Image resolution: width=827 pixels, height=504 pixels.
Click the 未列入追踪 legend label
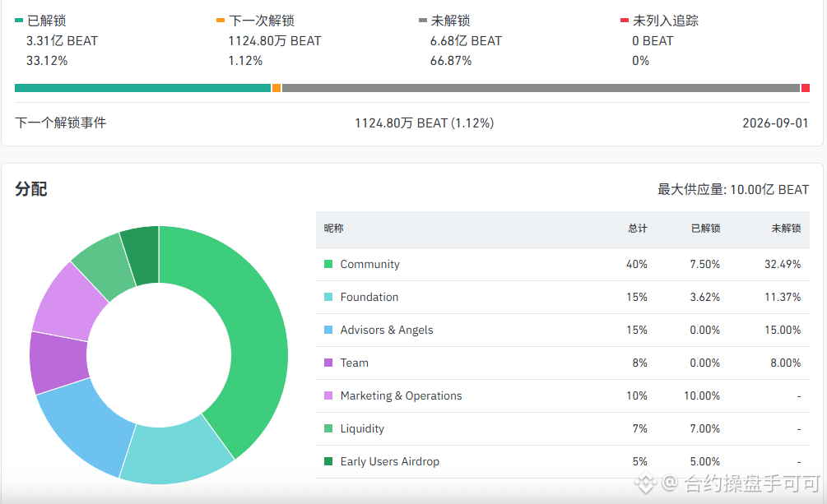666,21
